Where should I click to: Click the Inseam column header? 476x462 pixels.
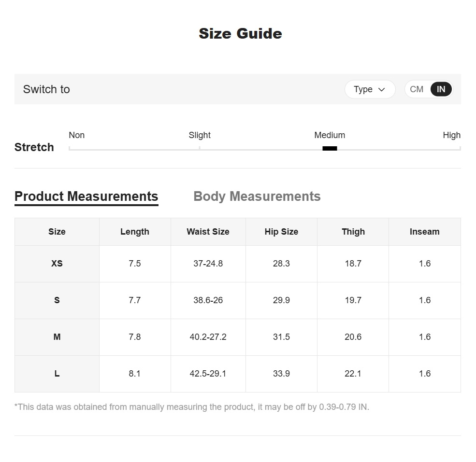424,232
